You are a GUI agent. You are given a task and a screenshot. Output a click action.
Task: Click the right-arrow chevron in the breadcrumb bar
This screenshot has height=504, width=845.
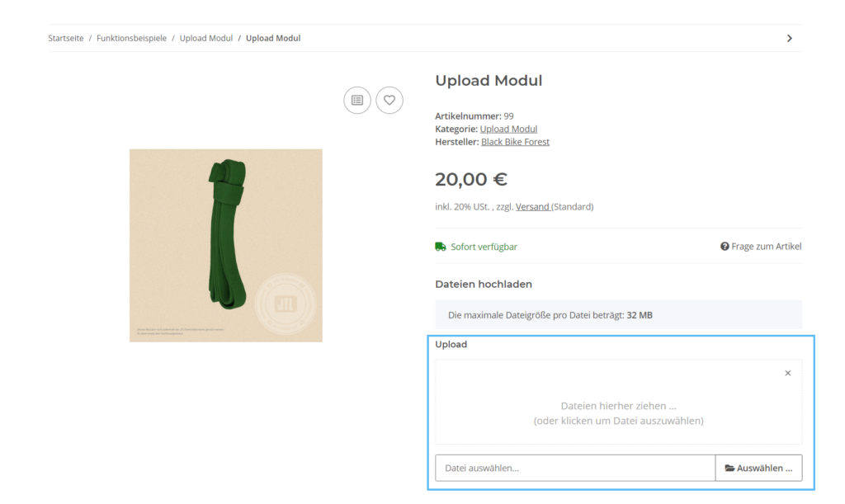tap(789, 38)
